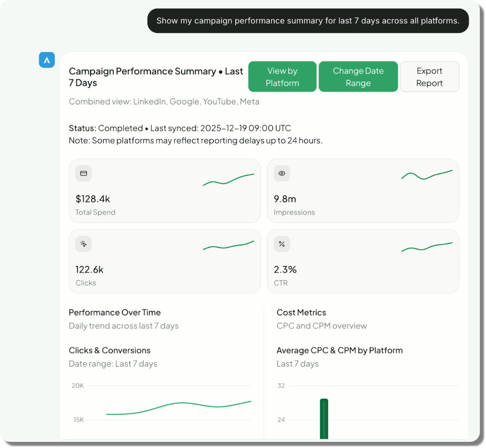The height and width of the screenshot is (448, 486).
Task: Click the Total Spend credit card icon
Action: (83, 173)
